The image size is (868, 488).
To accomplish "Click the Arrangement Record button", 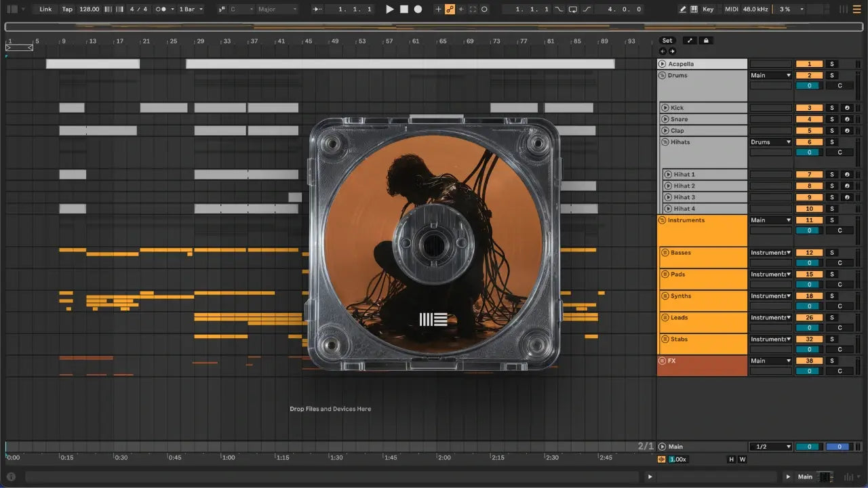I will (x=418, y=9).
